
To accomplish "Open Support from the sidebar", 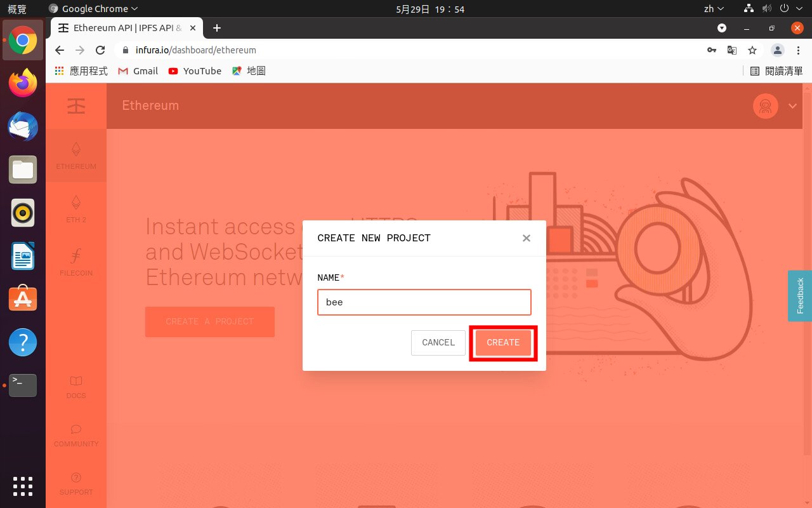I will [76, 483].
